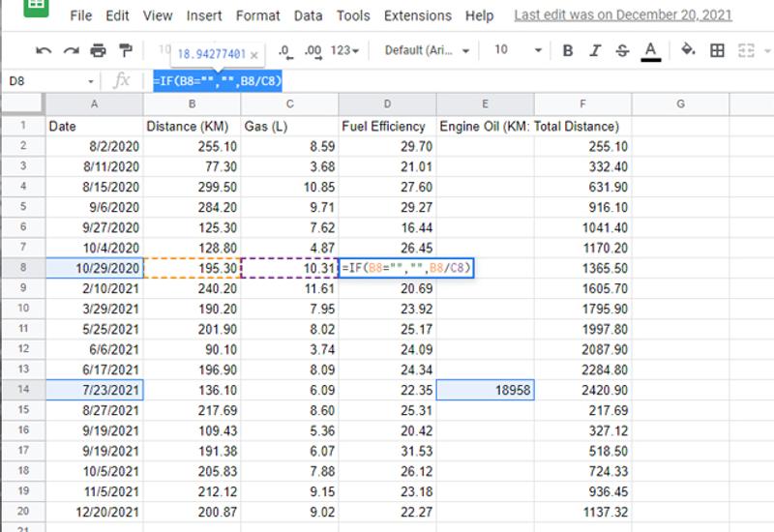Select column F header
The width and height of the screenshot is (774, 532).
pyautogui.click(x=583, y=104)
